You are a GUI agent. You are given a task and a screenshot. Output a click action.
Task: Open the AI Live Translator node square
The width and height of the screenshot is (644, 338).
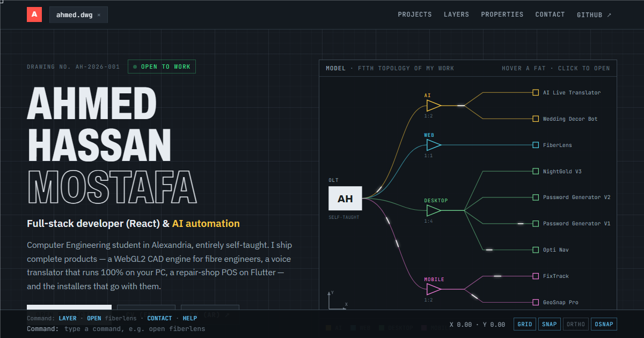click(536, 92)
